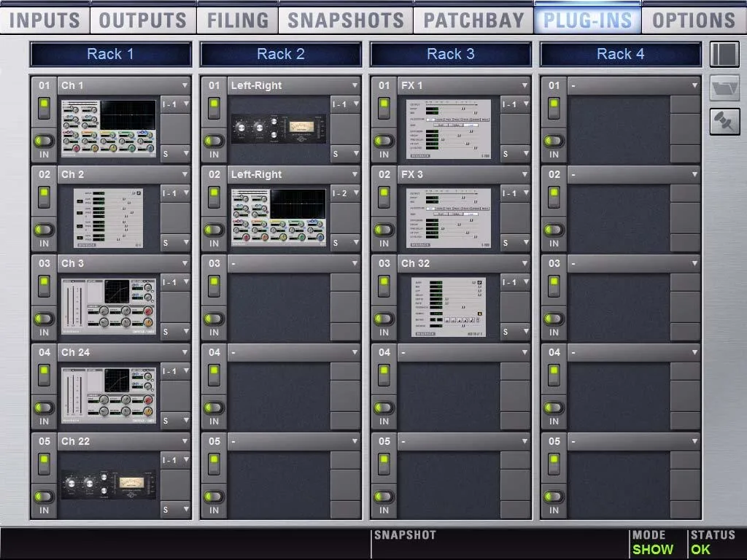The image size is (747, 560).
Task: Open the Ch 1 EQ plug-in thumbnail
Action: 109,128
